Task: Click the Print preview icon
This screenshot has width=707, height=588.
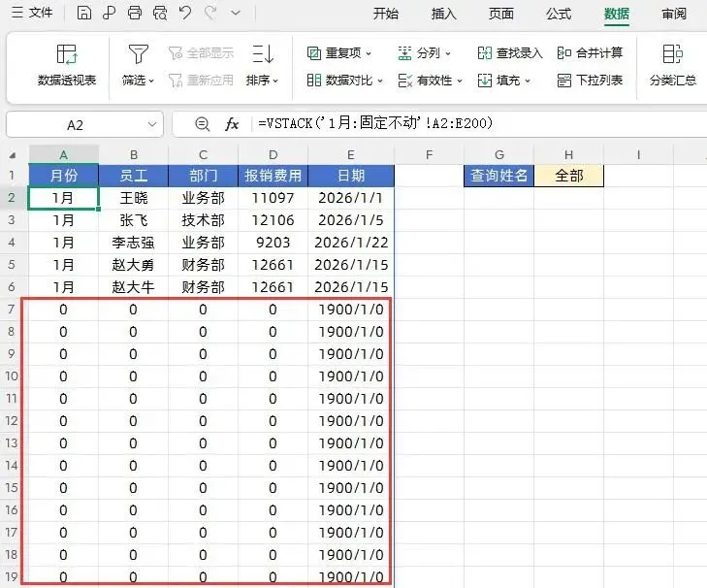Action: (x=160, y=13)
